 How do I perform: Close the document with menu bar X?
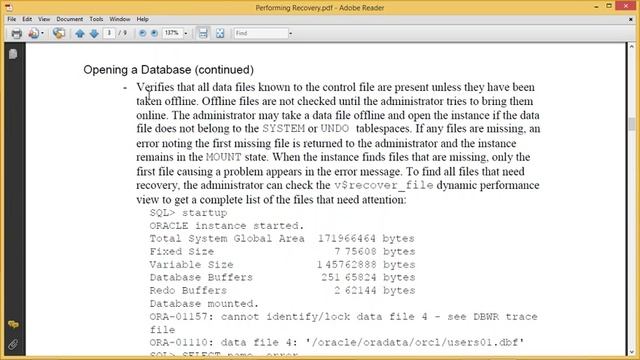pos(631,19)
